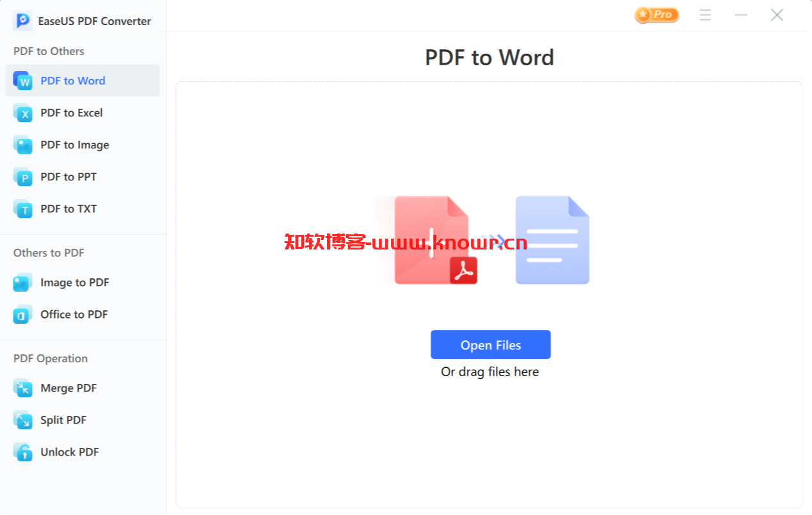Click the Open Files button
The width and height of the screenshot is (812, 515).
pos(490,345)
